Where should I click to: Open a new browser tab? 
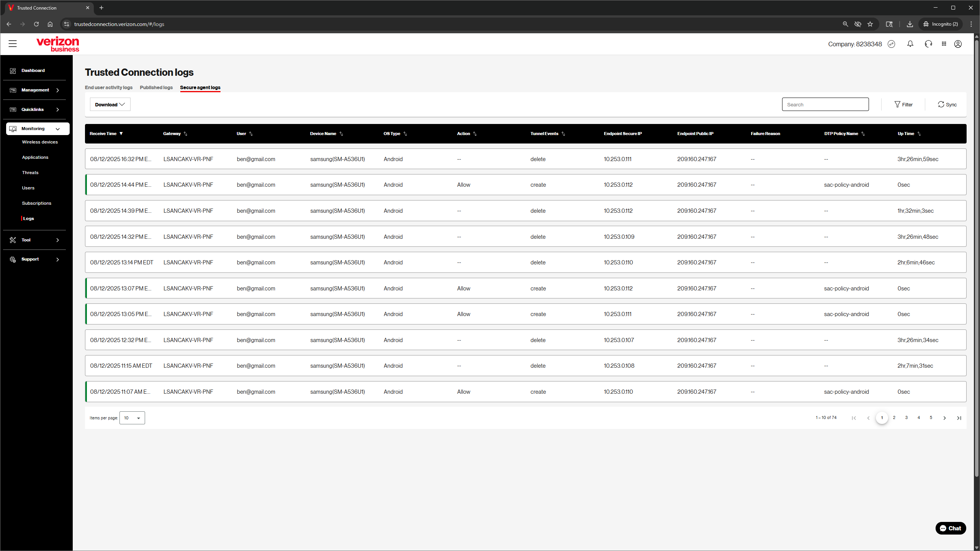pyautogui.click(x=101, y=8)
